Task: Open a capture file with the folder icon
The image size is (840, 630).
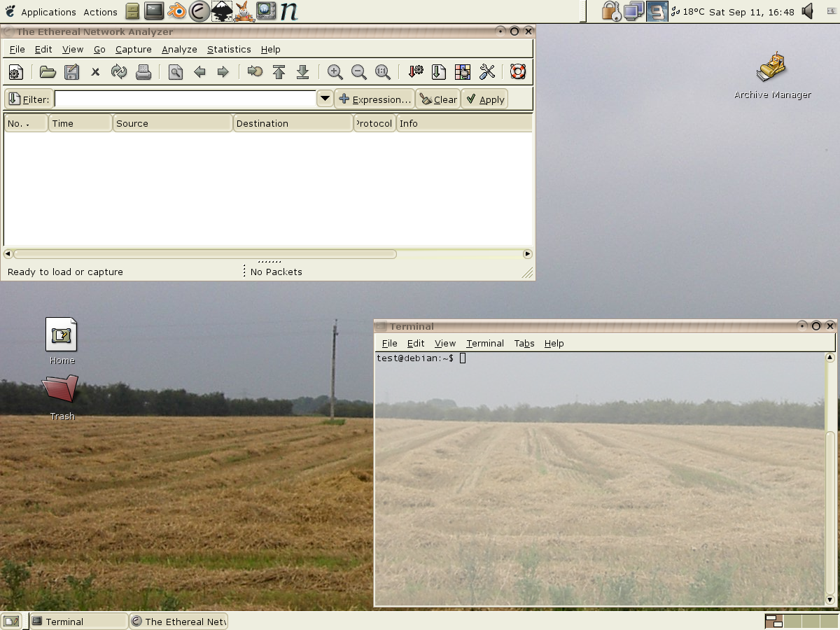Action: click(48, 72)
